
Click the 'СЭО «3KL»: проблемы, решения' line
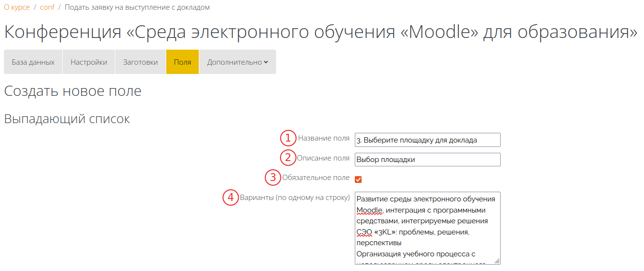(413, 232)
